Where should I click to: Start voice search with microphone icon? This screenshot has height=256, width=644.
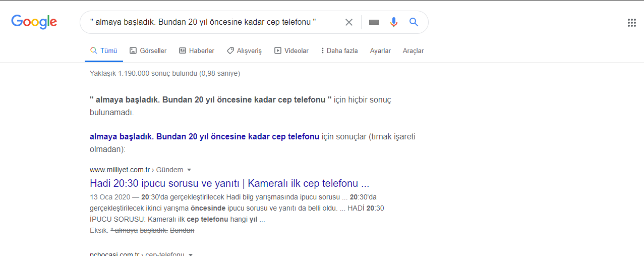point(394,22)
